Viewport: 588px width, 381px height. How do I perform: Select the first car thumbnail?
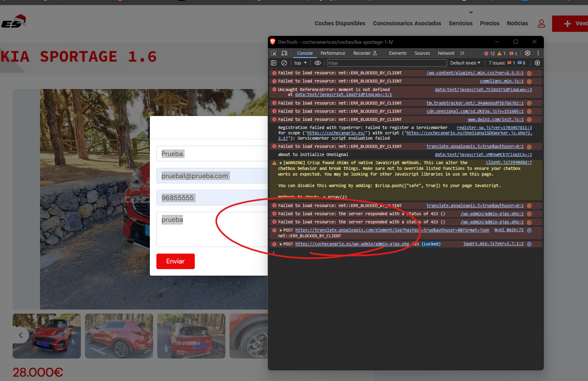pos(47,336)
